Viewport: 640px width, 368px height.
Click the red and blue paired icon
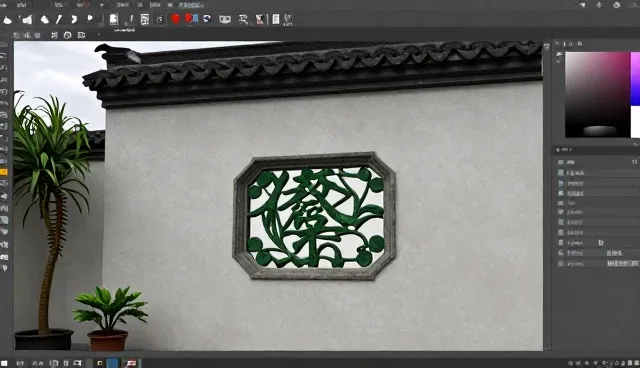191,19
